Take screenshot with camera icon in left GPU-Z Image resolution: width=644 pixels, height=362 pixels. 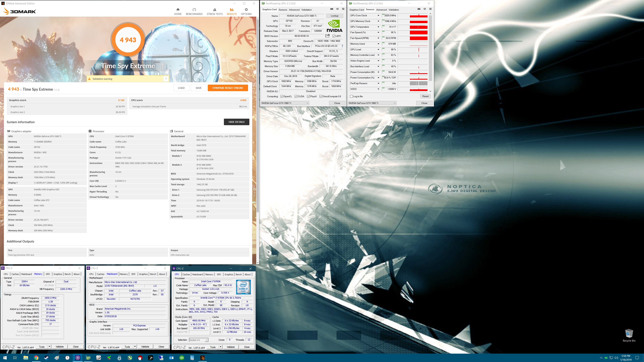click(332, 9)
